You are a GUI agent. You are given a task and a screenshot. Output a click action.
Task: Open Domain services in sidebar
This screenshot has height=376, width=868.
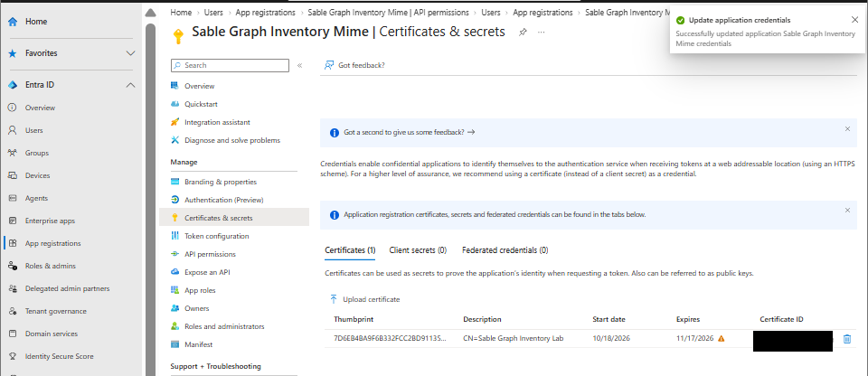point(51,334)
